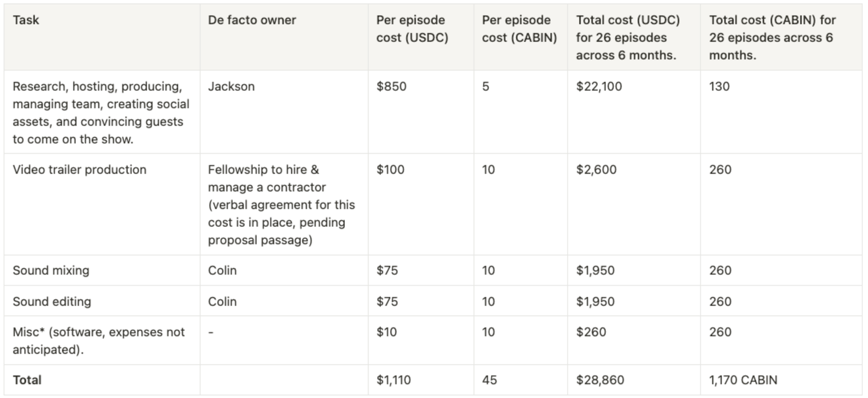Select the Misc software expenses task cell

tap(98, 341)
